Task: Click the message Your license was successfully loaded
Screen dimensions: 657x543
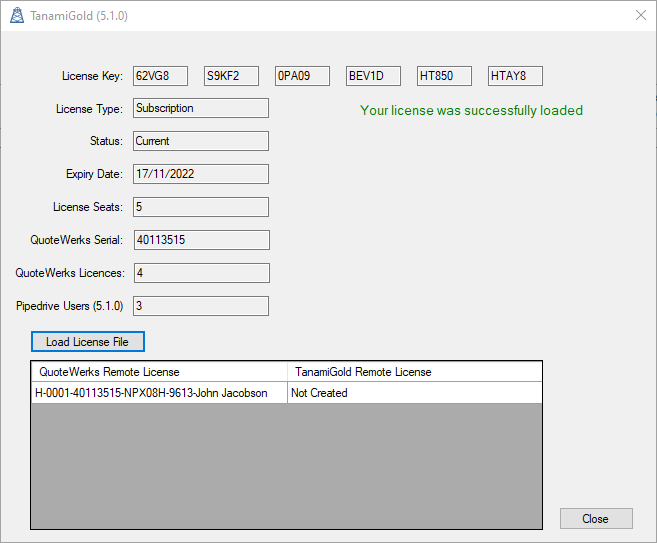Action: (471, 110)
